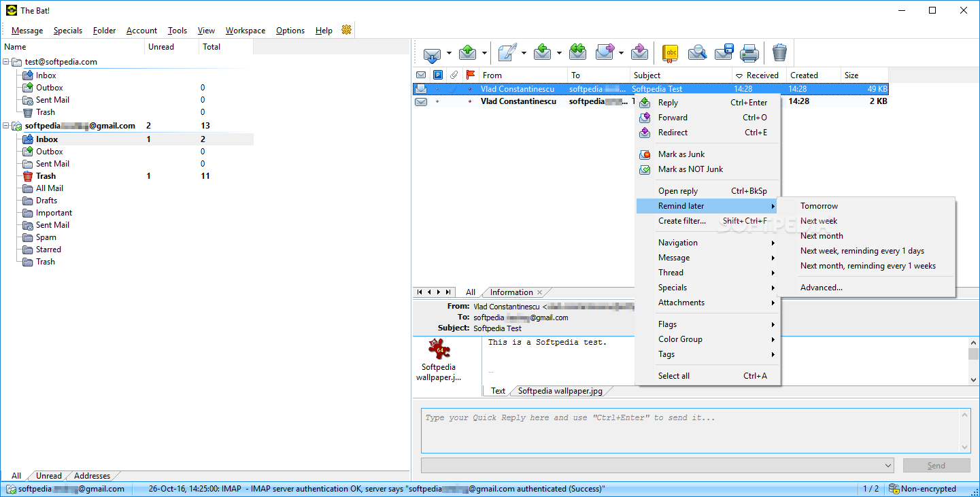Check for new mail with Get Mail icon
The image size is (980, 497).
point(430,52)
